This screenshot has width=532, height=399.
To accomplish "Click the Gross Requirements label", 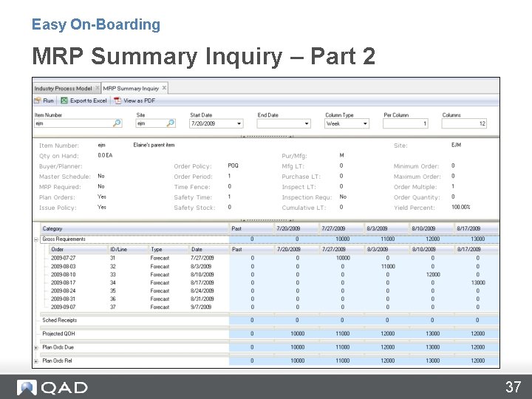I will [64, 239].
